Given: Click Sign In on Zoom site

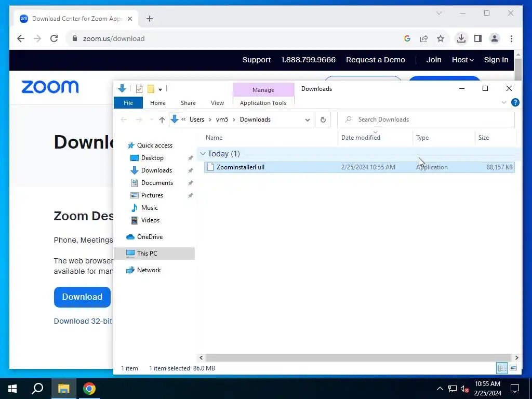Looking at the screenshot, I should pos(496,60).
